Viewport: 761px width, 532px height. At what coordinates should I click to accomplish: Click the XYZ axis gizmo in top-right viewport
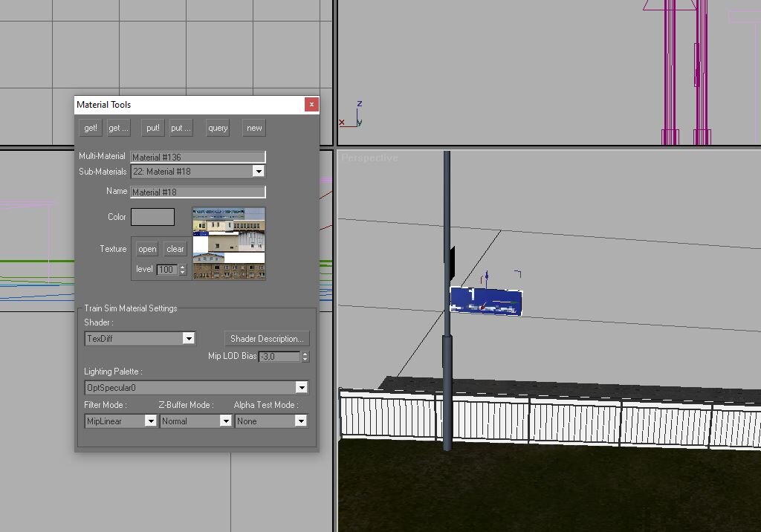click(352, 114)
